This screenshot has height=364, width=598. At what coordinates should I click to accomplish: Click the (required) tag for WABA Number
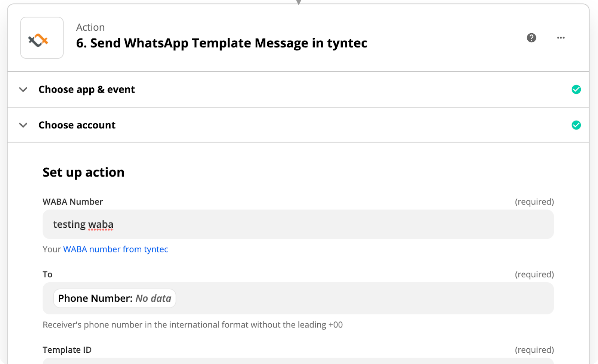pos(534,202)
